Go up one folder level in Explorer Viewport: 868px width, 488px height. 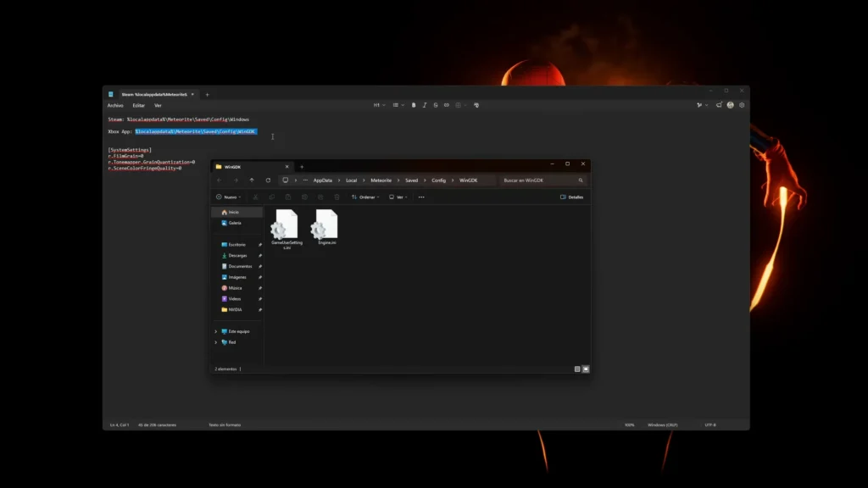click(252, 180)
